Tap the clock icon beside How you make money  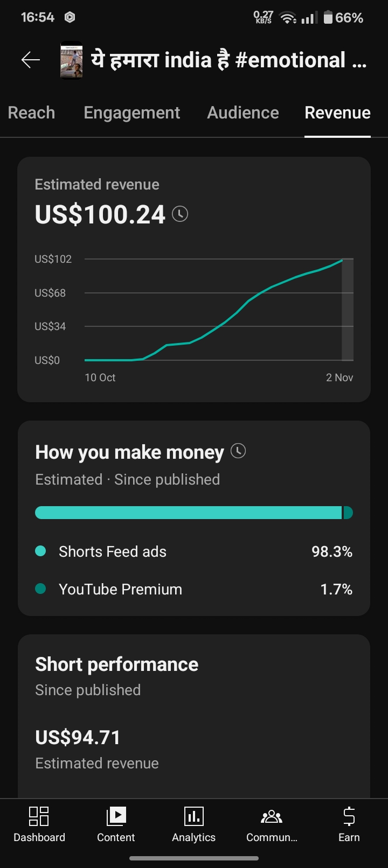[x=238, y=451]
